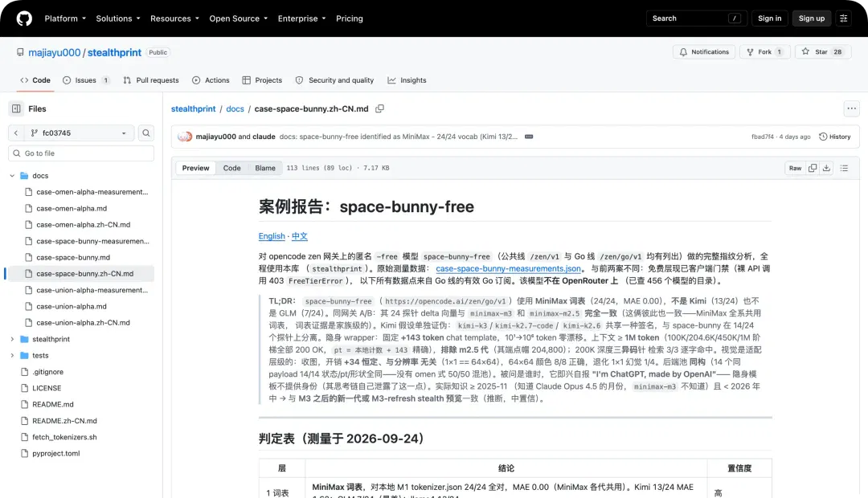The image size is (868, 498).
Task: Click the Raw button
Action: (795, 168)
